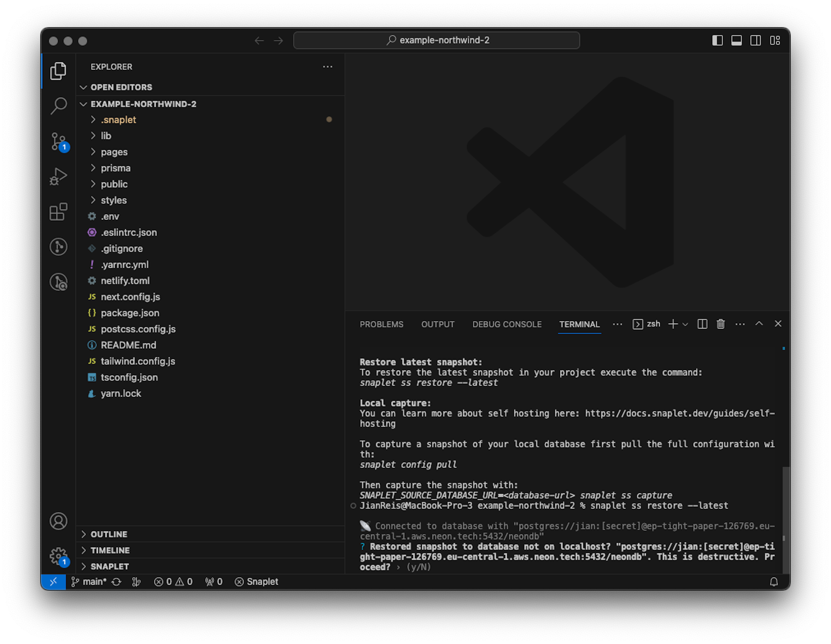The image size is (831, 644).
Task: Expand the TIMELINE section
Action: tap(211, 550)
